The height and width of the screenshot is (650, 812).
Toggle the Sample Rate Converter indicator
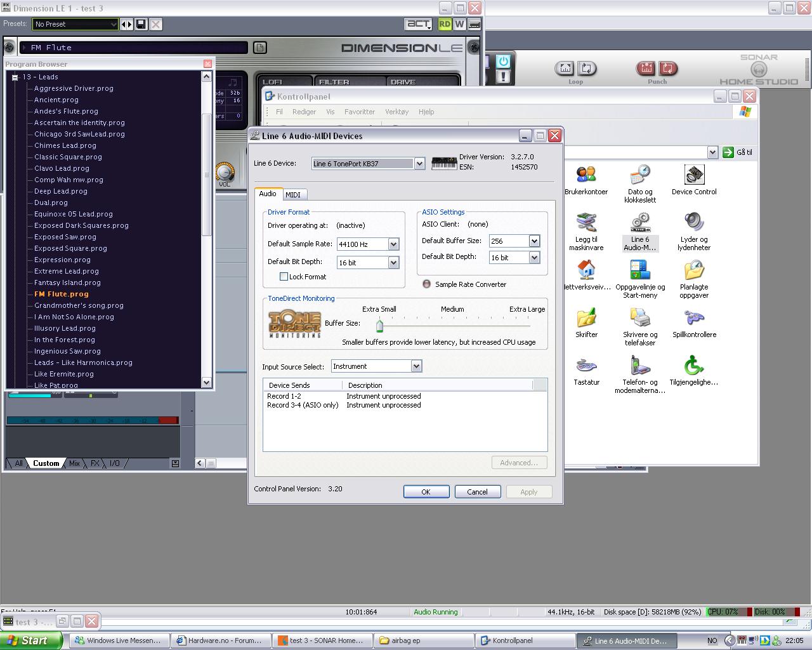click(x=426, y=284)
